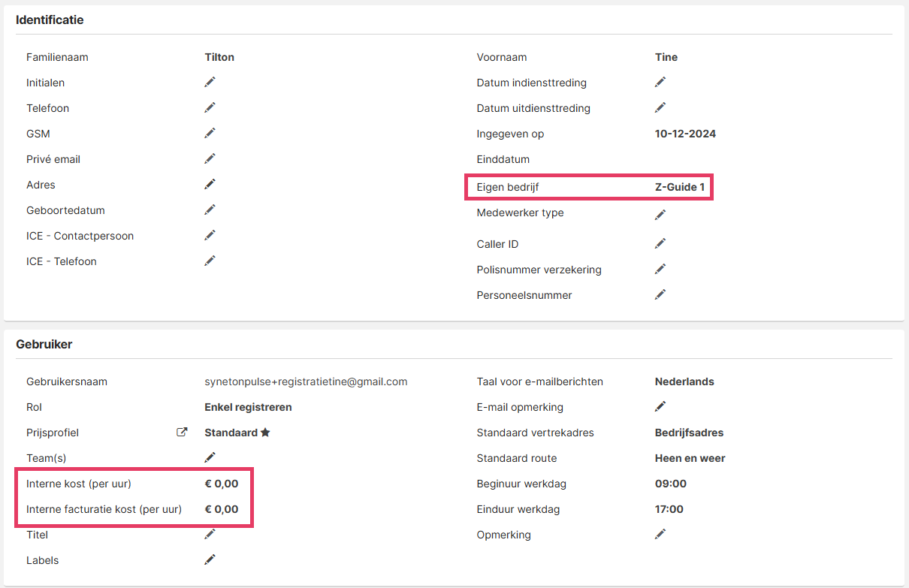Edit Polisnummer verzekering pencil icon
Screen dimensions: 909x588
(660, 269)
